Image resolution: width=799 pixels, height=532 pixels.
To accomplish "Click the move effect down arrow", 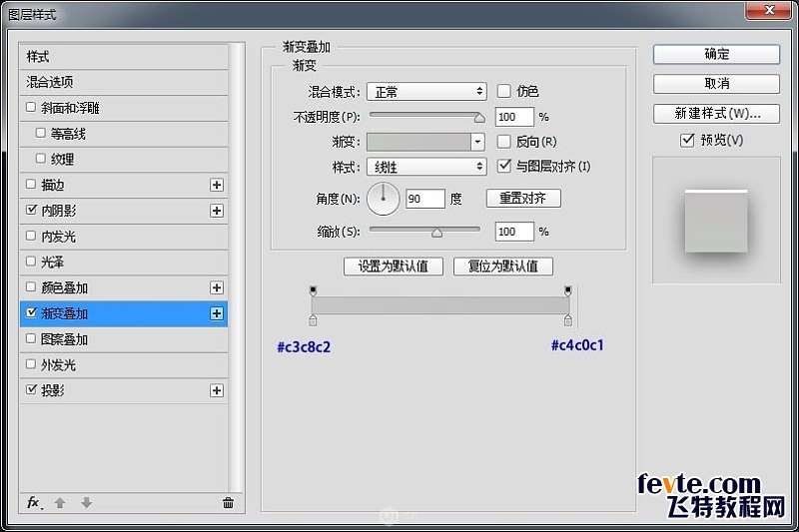I will pos(86,503).
